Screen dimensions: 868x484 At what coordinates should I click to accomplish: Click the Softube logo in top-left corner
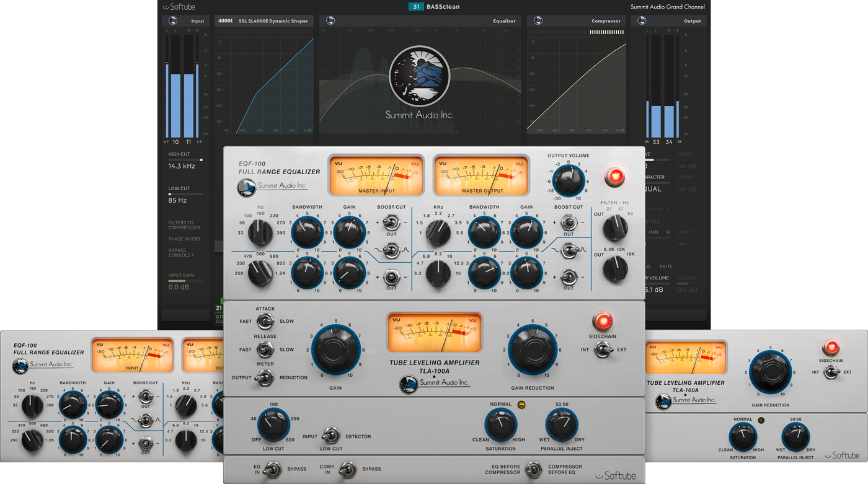click(179, 7)
